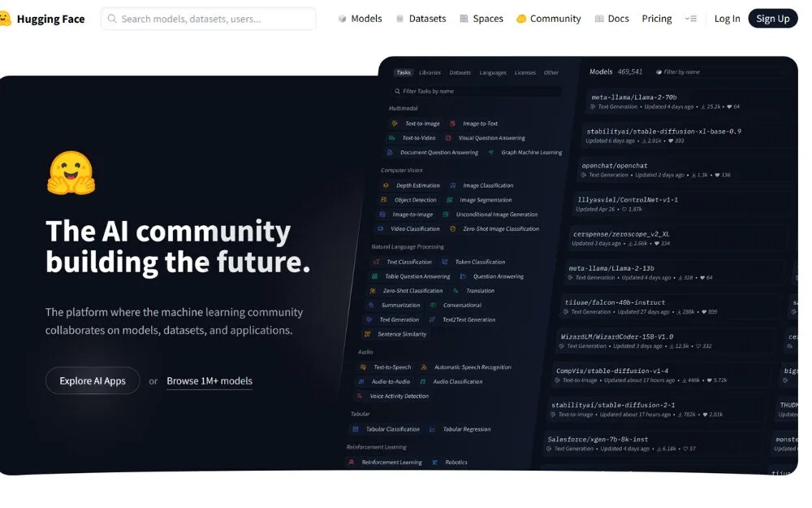This screenshot has height=508, width=812.
Task: Select the Automatic Speech Recognition task label
Action: click(x=473, y=367)
